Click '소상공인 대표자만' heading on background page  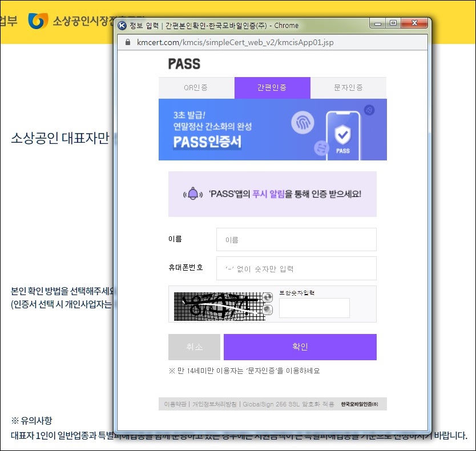[60, 138]
